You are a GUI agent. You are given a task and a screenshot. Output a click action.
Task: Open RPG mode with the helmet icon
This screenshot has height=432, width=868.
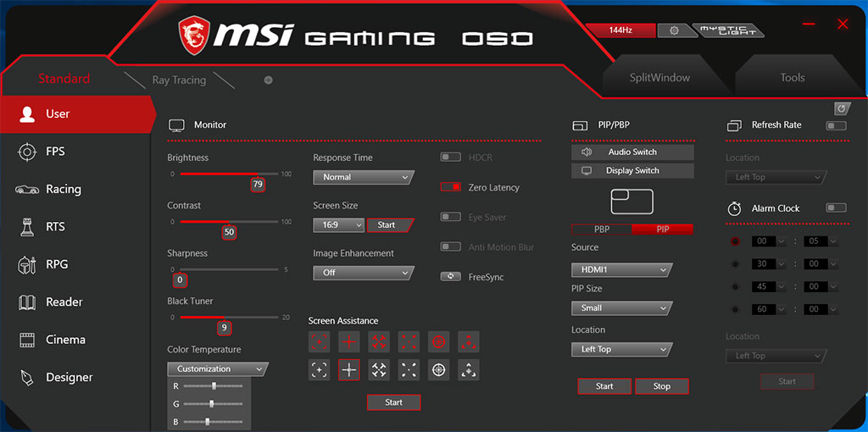(26, 264)
